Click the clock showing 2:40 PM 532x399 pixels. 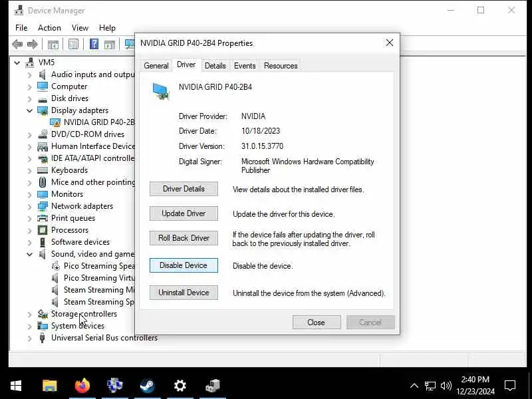(475, 379)
